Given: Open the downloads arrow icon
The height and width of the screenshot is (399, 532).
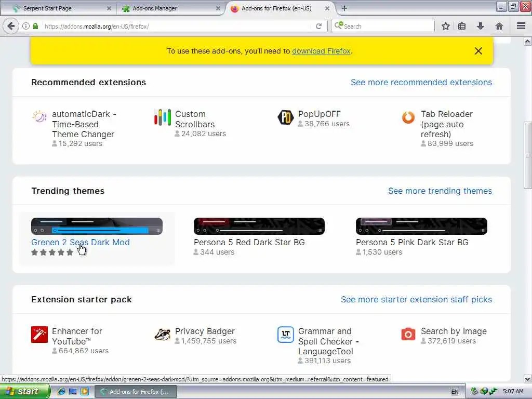Looking at the screenshot, I should click(x=481, y=26).
